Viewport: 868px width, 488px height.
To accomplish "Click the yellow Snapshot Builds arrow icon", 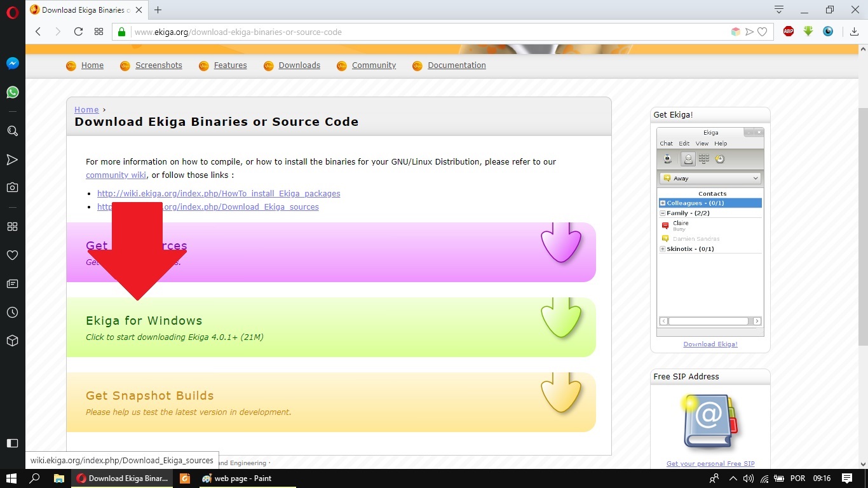I will [561, 392].
